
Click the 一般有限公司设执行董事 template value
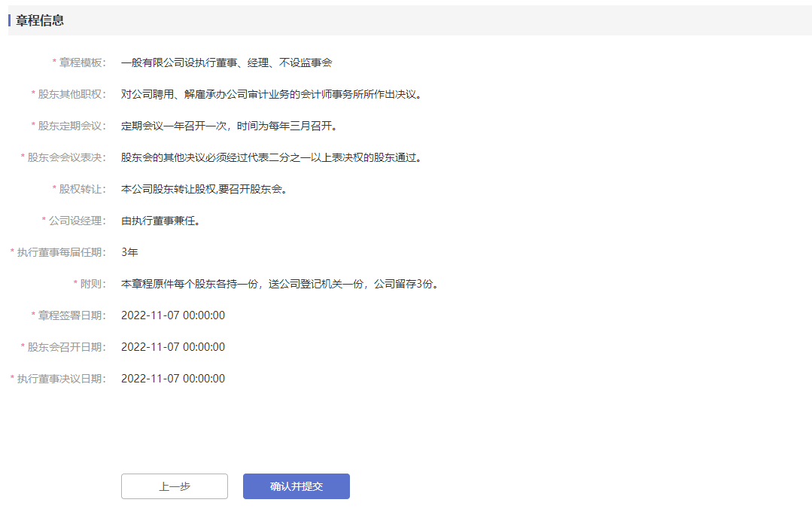[x=227, y=62]
